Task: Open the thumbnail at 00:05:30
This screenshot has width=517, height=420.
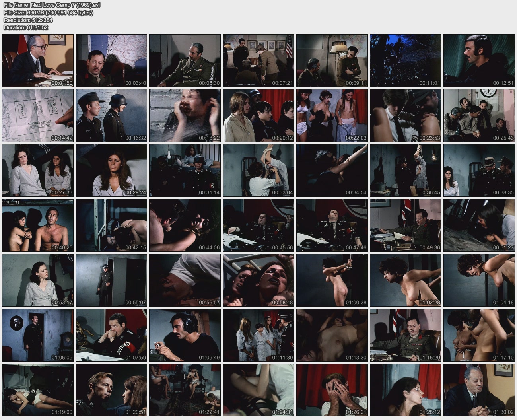Action: [185, 60]
